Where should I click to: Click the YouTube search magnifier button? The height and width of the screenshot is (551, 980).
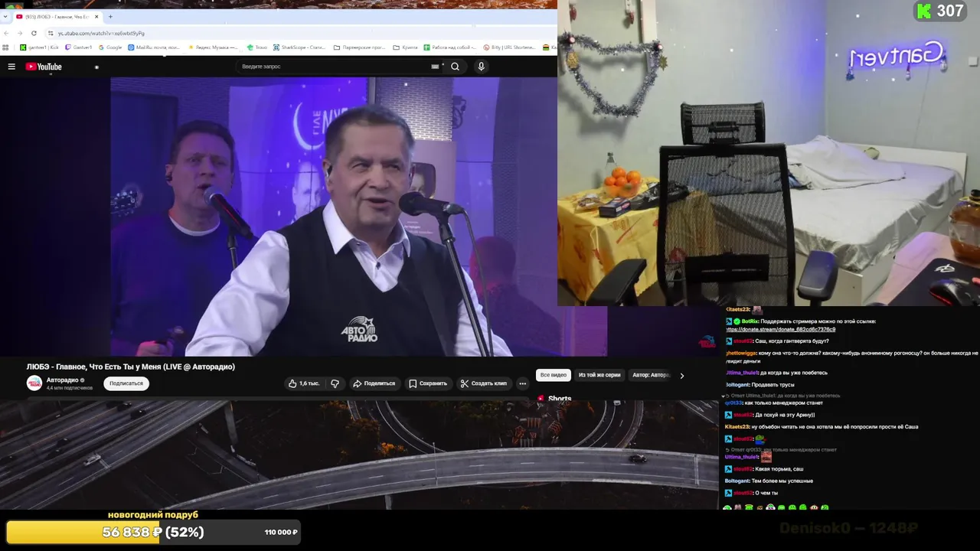click(x=455, y=67)
